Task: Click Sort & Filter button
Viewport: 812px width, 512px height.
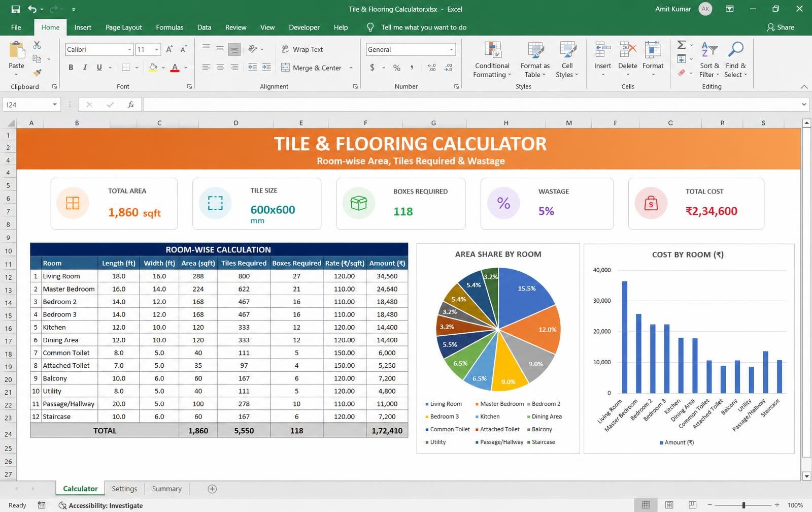Action: [709, 59]
